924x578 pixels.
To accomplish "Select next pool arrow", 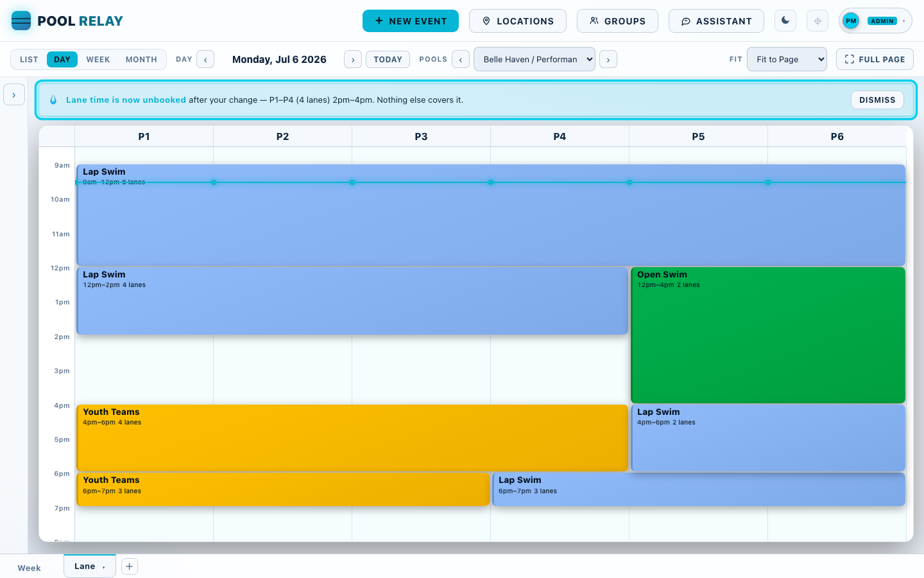I will [608, 59].
